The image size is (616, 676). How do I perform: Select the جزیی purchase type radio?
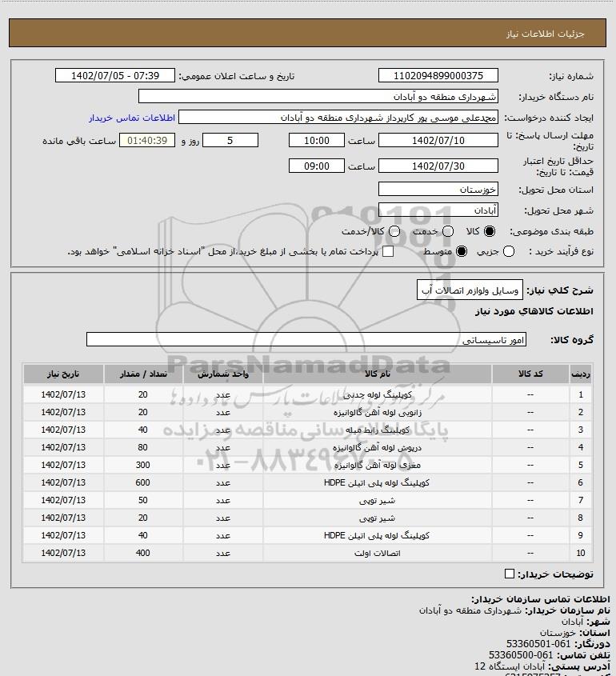click(509, 251)
